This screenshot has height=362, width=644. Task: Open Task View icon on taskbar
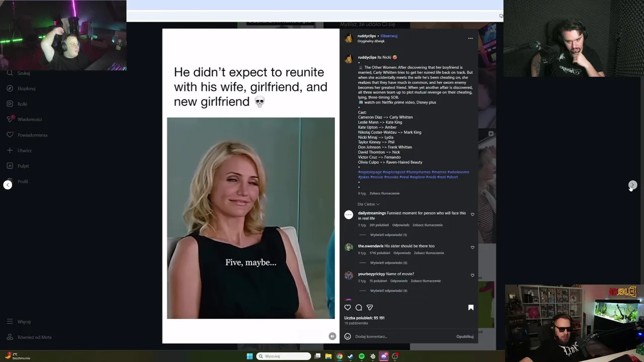point(317,356)
